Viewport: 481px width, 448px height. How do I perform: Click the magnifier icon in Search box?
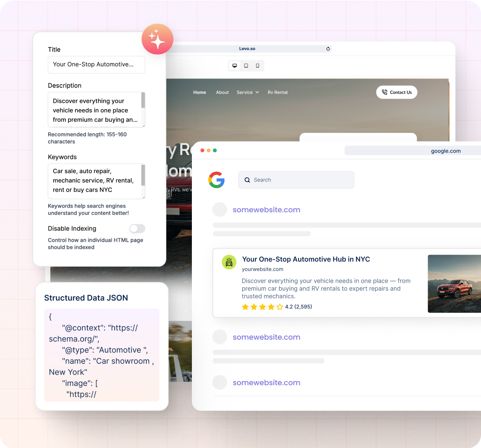(x=247, y=180)
